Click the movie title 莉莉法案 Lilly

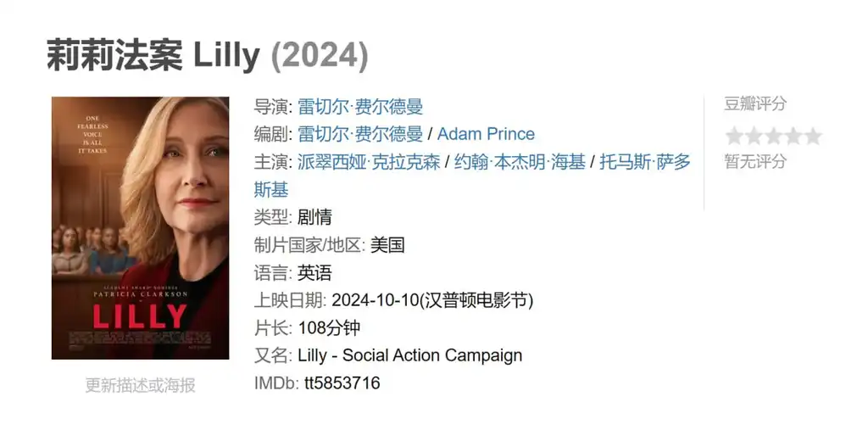153,55
